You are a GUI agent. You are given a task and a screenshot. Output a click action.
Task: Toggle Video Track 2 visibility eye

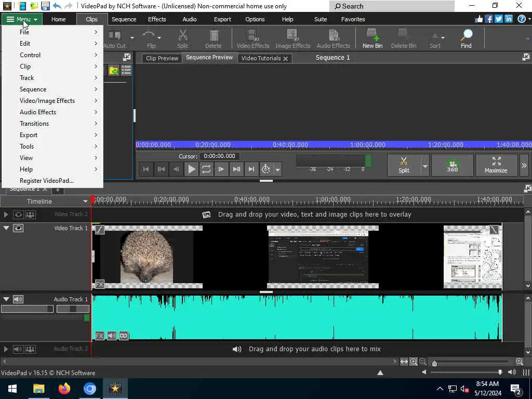coord(18,215)
